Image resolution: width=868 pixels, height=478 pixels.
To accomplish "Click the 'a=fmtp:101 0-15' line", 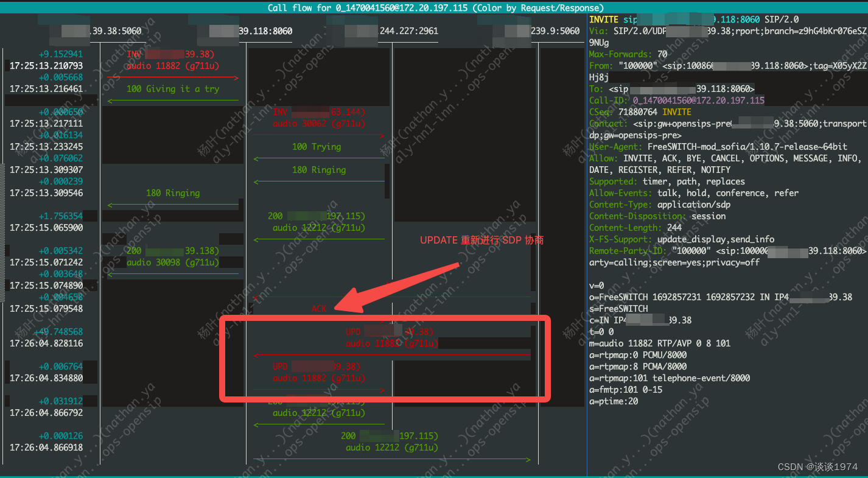I will coord(626,390).
